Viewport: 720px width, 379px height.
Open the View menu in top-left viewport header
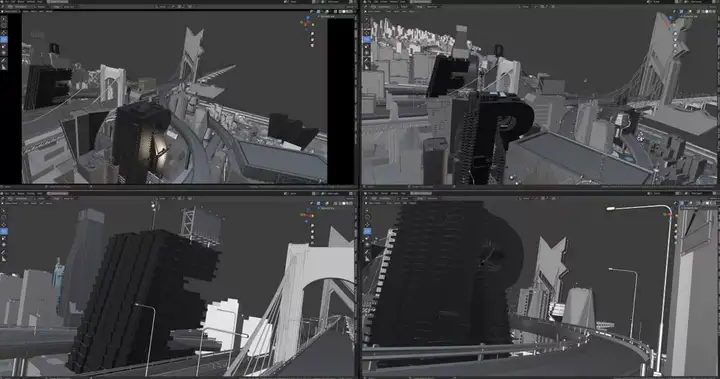pyautogui.click(x=26, y=11)
